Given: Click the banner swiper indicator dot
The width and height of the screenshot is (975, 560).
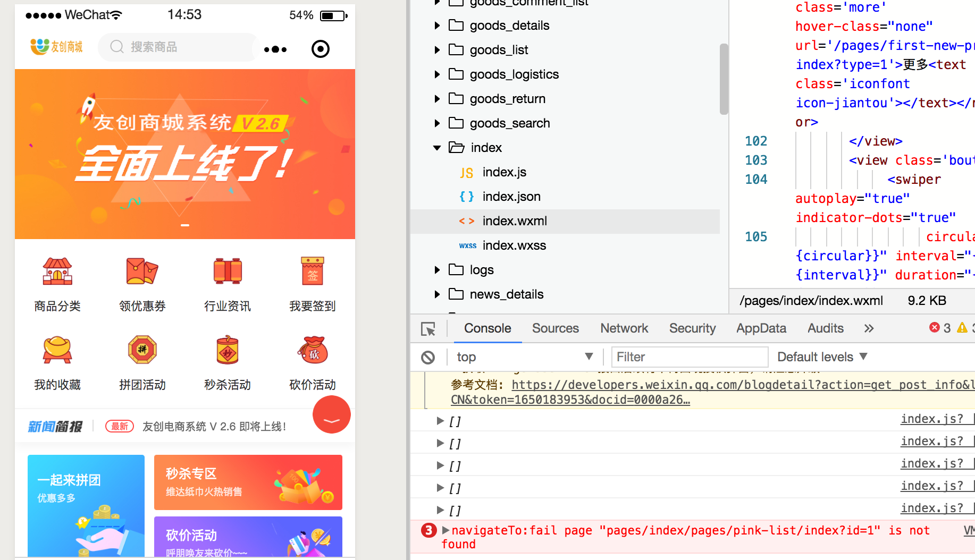Looking at the screenshot, I should [x=185, y=225].
